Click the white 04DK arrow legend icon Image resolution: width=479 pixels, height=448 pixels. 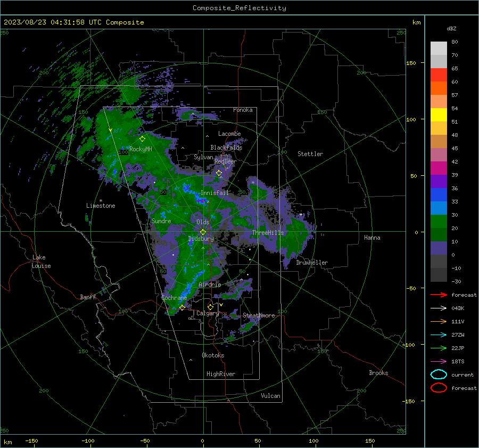439,308
